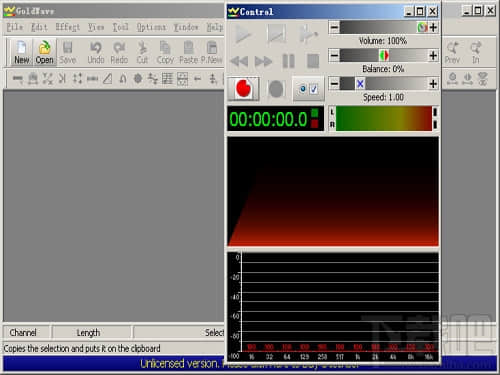Open the File menu

click(x=15, y=27)
